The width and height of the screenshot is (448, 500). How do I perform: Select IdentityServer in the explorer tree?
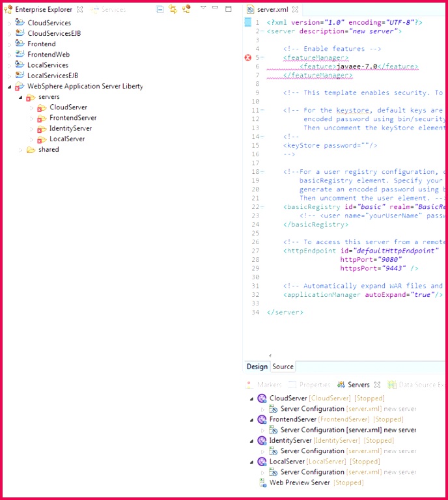tap(70, 128)
